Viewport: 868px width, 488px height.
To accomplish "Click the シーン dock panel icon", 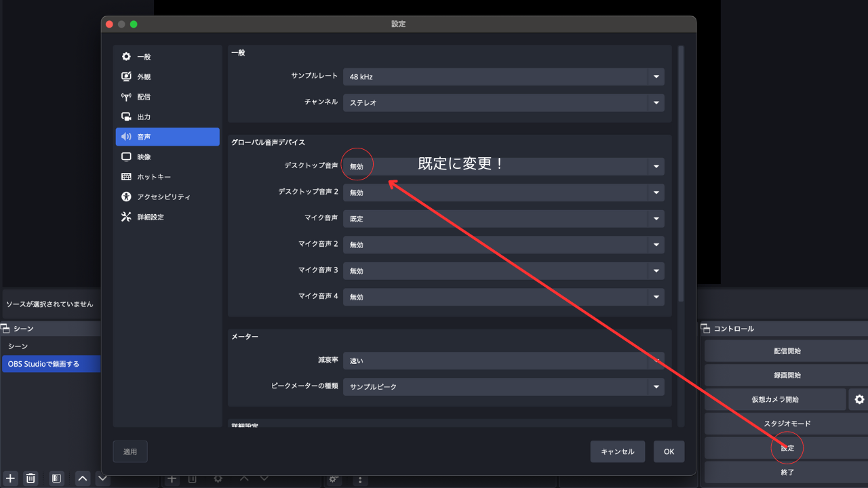I will tap(5, 329).
